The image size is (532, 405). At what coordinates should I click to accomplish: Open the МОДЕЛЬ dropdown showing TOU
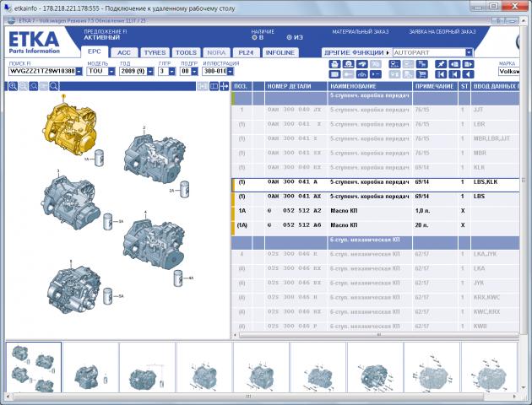point(111,72)
